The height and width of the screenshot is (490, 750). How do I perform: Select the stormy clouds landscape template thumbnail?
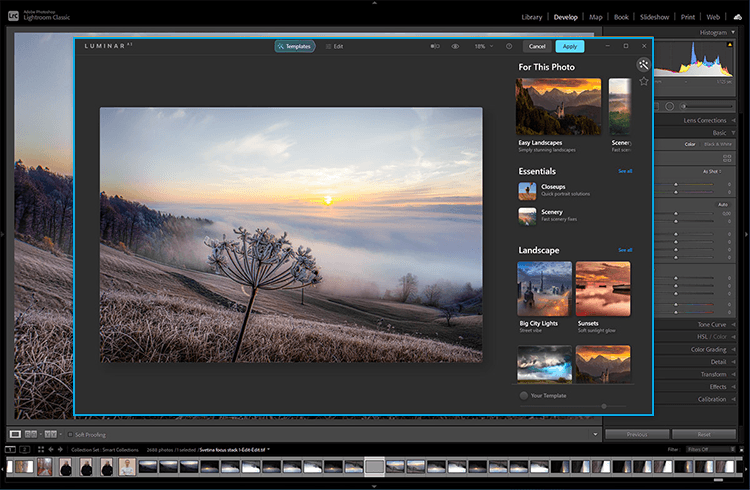(x=544, y=364)
